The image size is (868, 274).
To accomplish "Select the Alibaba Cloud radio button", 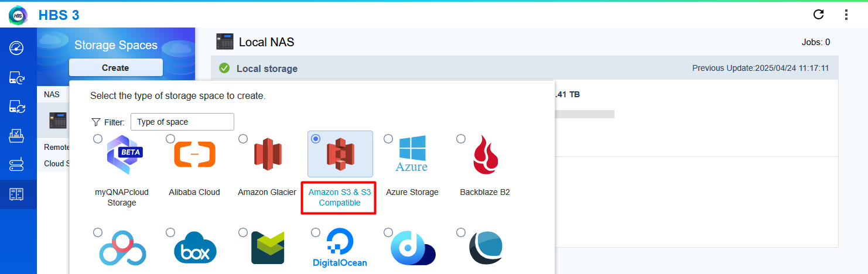I will tap(170, 139).
